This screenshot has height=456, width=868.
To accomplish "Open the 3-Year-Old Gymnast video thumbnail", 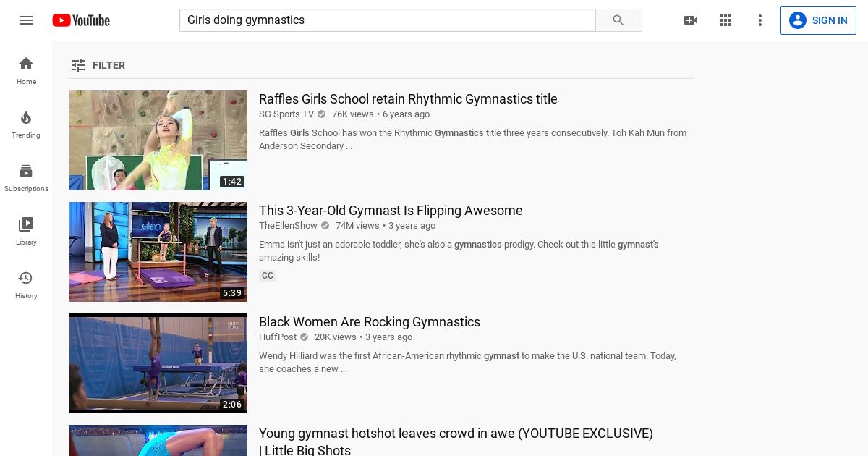I will (x=158, y=252).
